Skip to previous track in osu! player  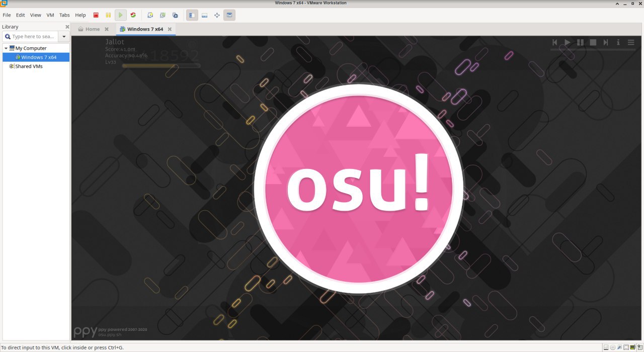click(555, 42)
